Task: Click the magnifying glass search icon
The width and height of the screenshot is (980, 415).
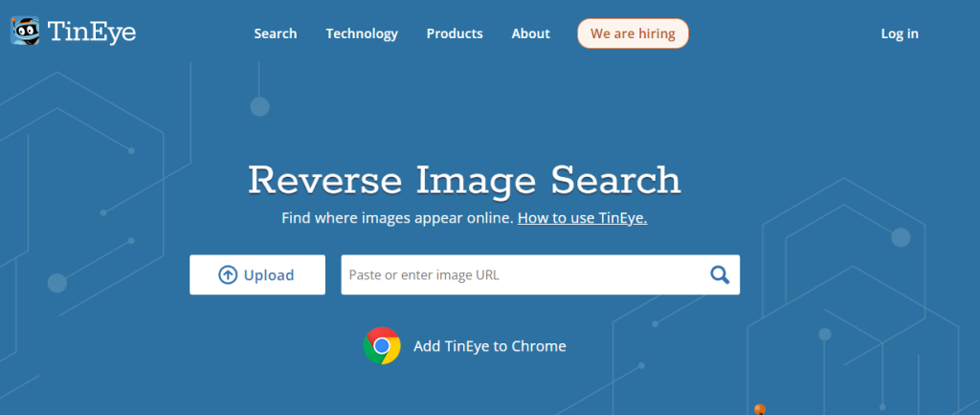Action: click(720, 274)
